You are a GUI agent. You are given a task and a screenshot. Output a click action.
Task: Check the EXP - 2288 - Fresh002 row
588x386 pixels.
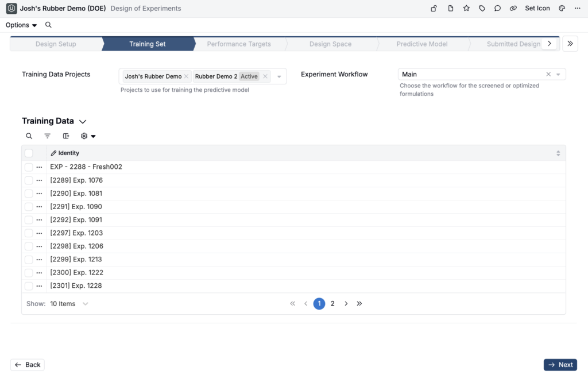29,167
